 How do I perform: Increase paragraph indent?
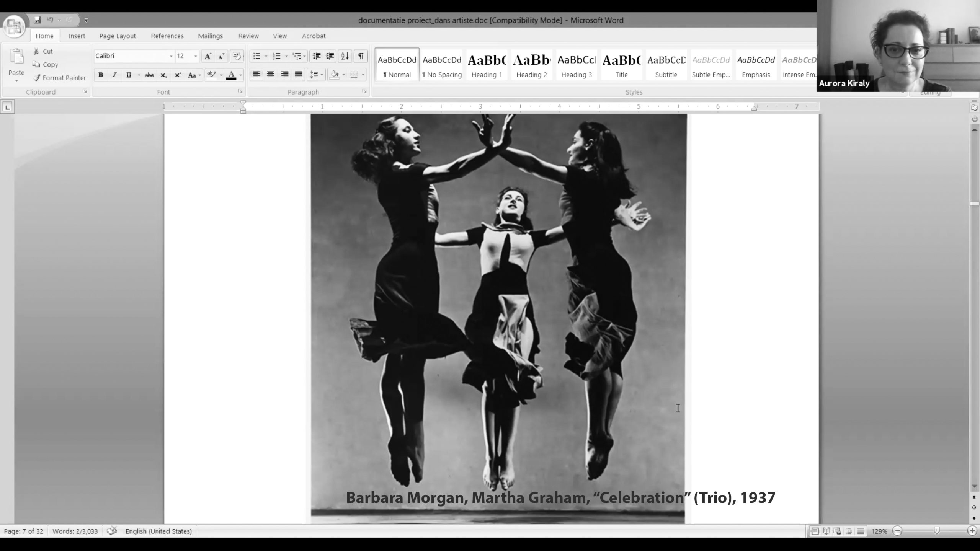(330, 56)
